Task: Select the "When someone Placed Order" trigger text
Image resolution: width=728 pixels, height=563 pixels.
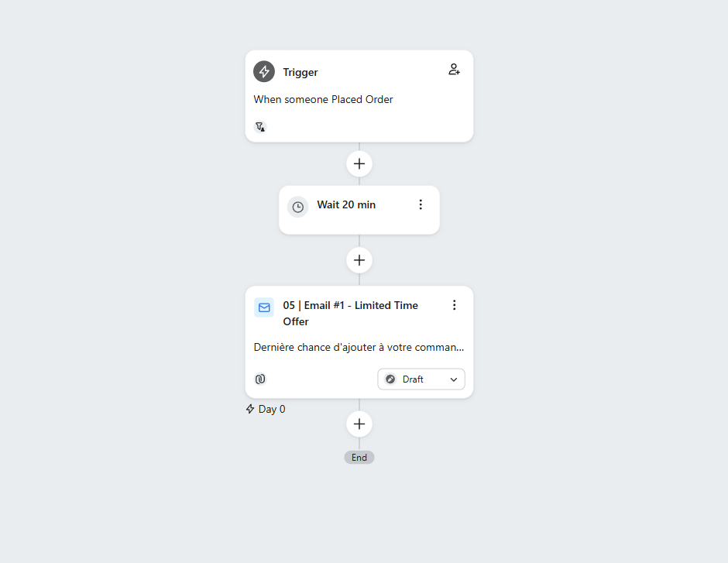Action: [x=324, y=99]
